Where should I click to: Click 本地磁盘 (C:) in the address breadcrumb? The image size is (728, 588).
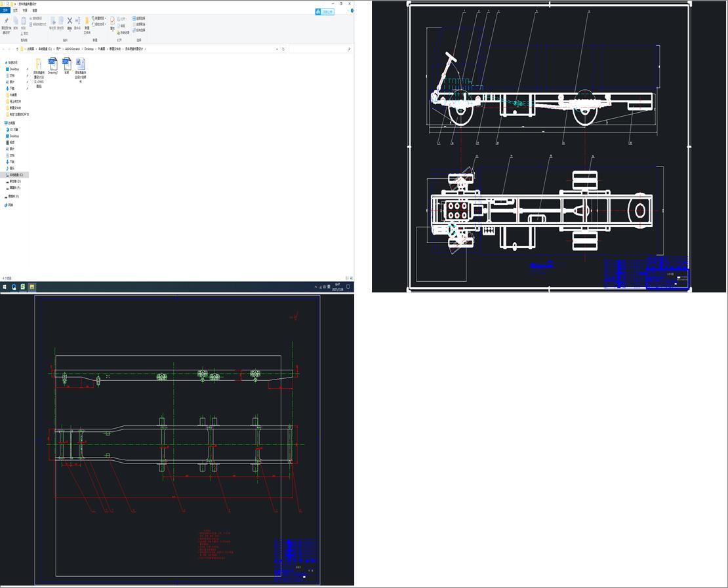[x=45, y=49]
